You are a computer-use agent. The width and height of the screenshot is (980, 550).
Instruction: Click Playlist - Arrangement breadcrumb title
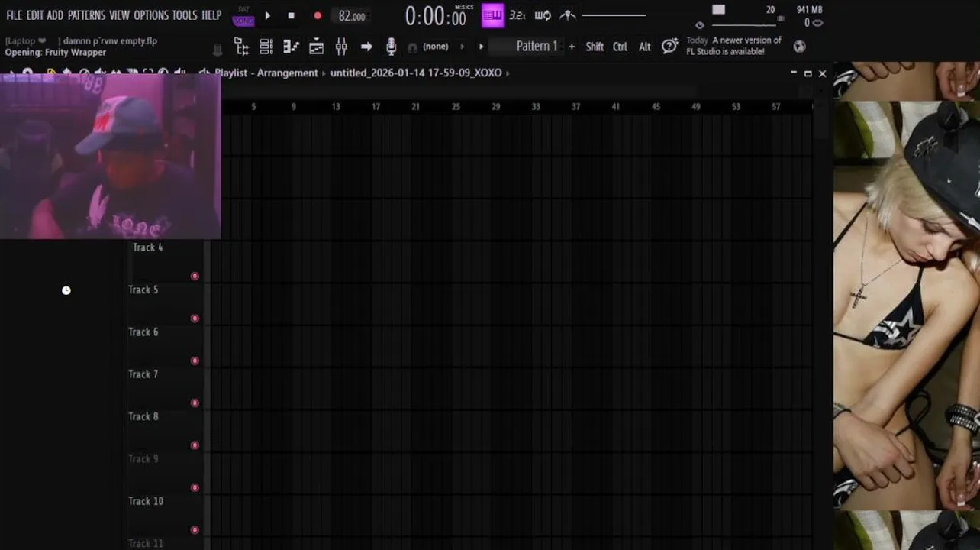[x=266, y=73]
